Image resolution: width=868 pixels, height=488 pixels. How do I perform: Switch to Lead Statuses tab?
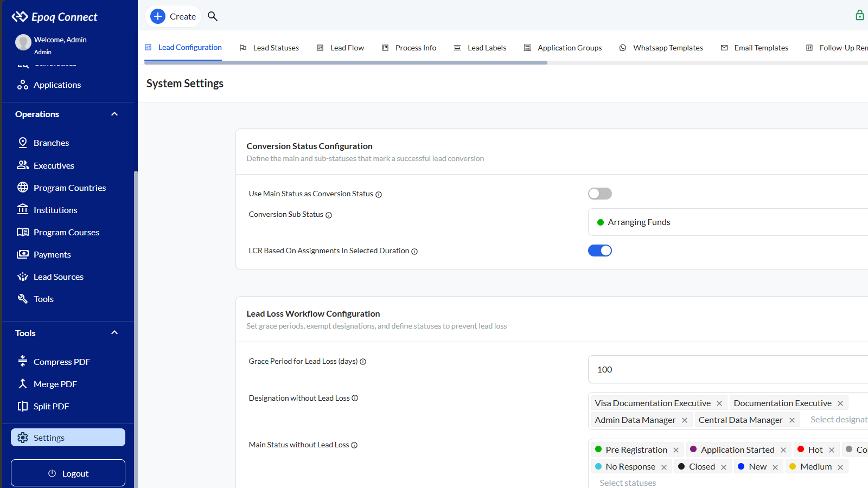coord(269,48)
